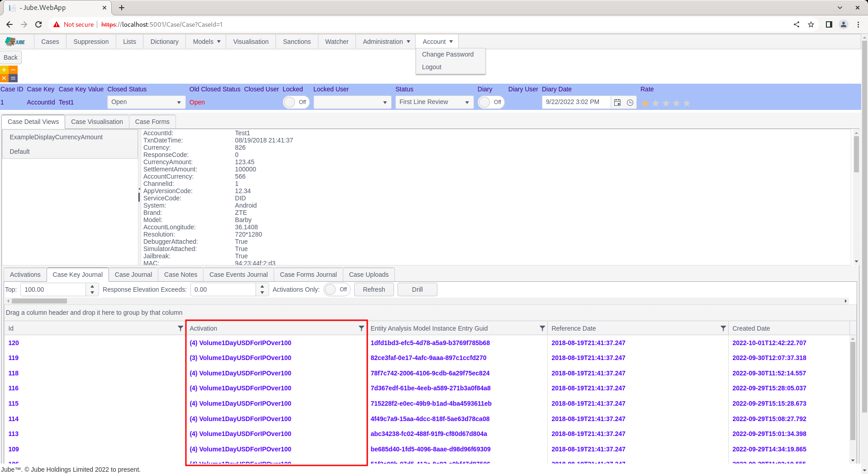Image resolution: width=868 pixels, height=474 pixels.
Task: Toggle the Diary switch
Action: [491, 102]
